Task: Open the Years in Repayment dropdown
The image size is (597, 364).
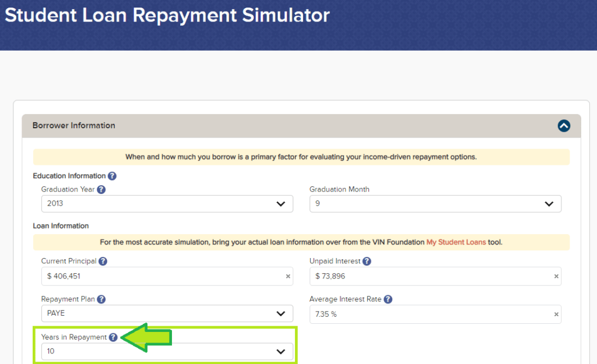Action: pyautogui.click(x=167, y=352)
